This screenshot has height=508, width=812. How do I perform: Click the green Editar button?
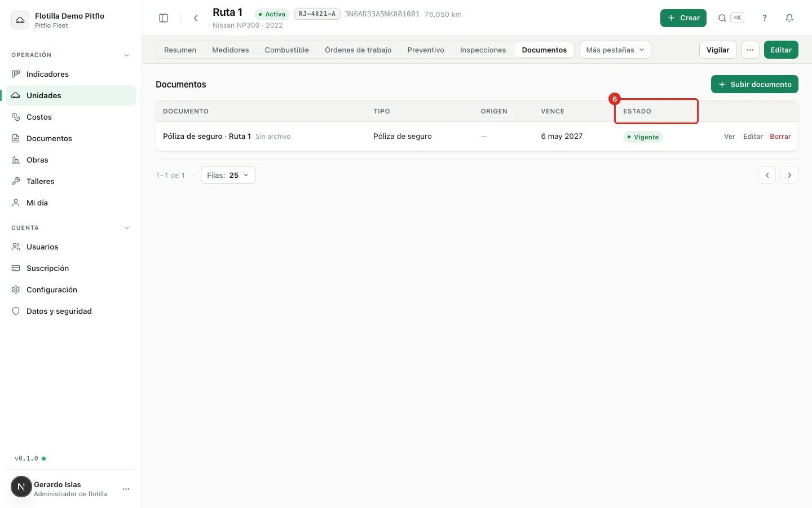coord(781,50)
